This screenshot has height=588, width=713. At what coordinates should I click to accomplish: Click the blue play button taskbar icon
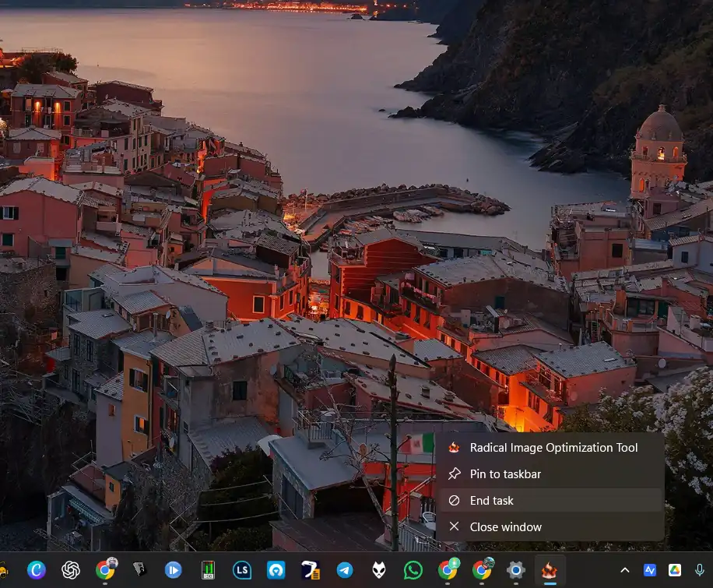[174, 570]
